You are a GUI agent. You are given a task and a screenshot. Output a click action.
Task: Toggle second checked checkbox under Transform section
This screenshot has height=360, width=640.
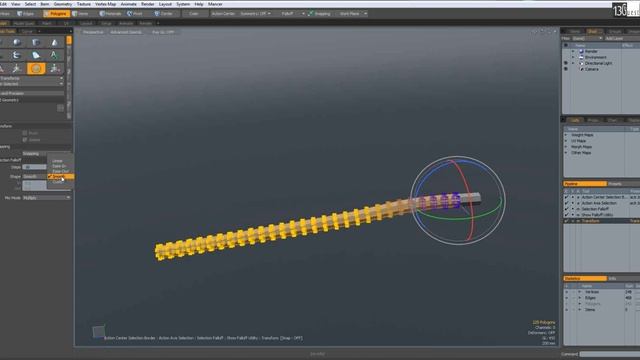click(x=25, y=140)
